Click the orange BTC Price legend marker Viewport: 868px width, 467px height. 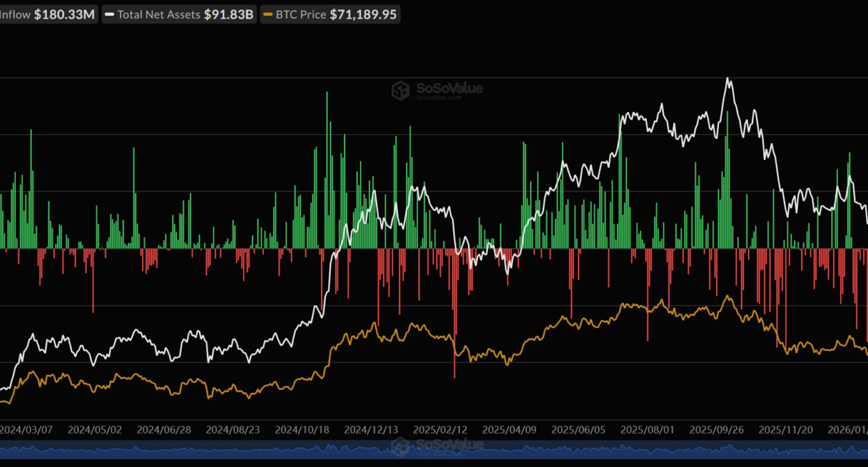pyautogui.click(x=268, y=15)
